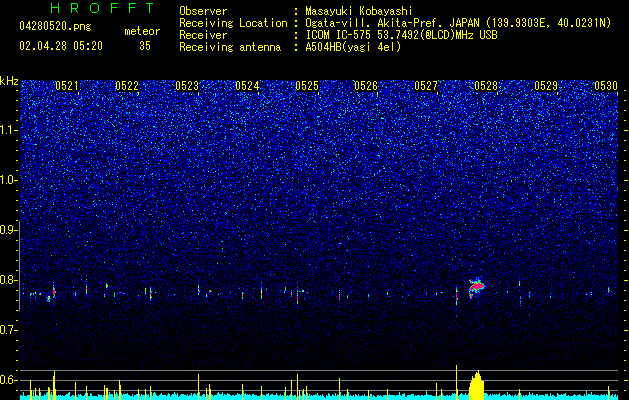
Task: Click the kHz axis label
Action: click(9, 81)
